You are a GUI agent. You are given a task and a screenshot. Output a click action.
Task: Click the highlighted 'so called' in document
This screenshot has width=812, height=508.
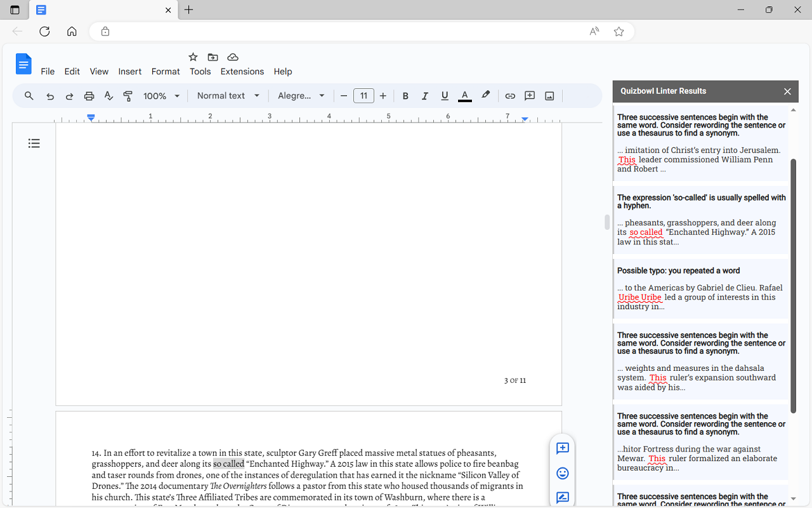click(x=228, y=464)
